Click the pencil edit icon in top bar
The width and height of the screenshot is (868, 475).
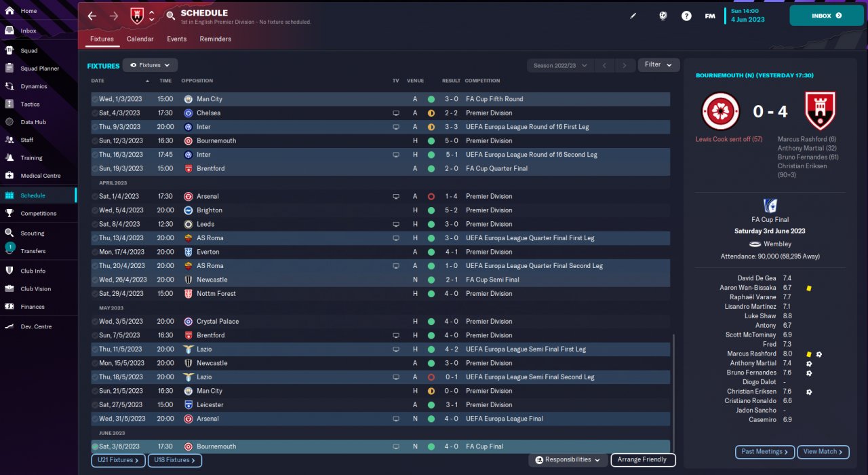pyautogui.click(x=633, y=16)
